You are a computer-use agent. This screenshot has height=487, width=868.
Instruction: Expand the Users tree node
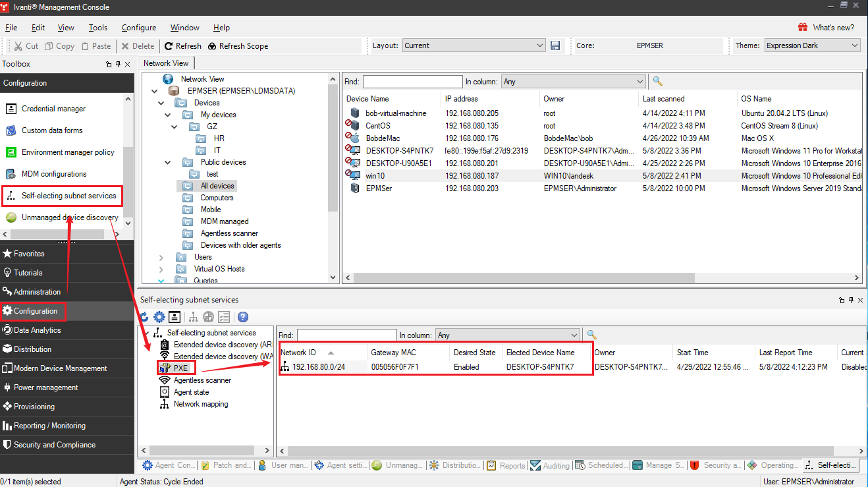point(161,257)
